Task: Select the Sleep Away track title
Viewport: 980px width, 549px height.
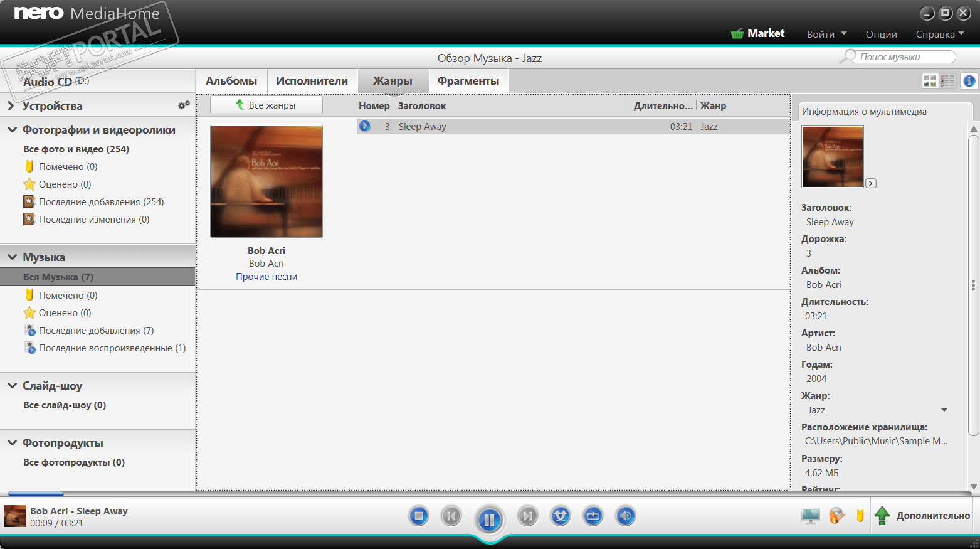Action: click(423, 127)
